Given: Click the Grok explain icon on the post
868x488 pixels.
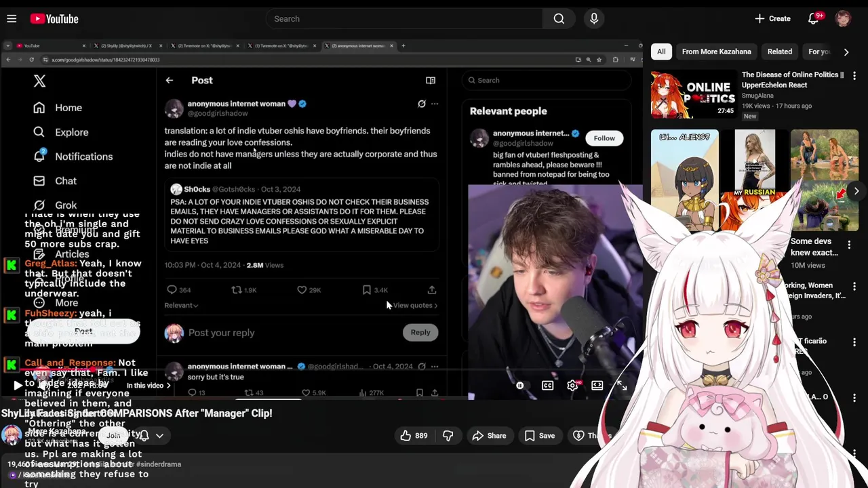Looking at the screenshot, I should (422, 104).
